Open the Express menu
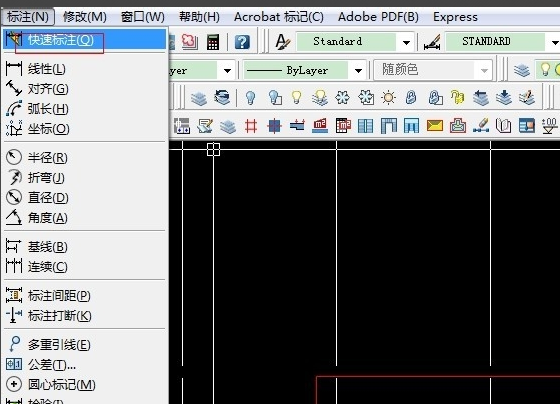This screenshot has height=404, width=560. [455, 17]
